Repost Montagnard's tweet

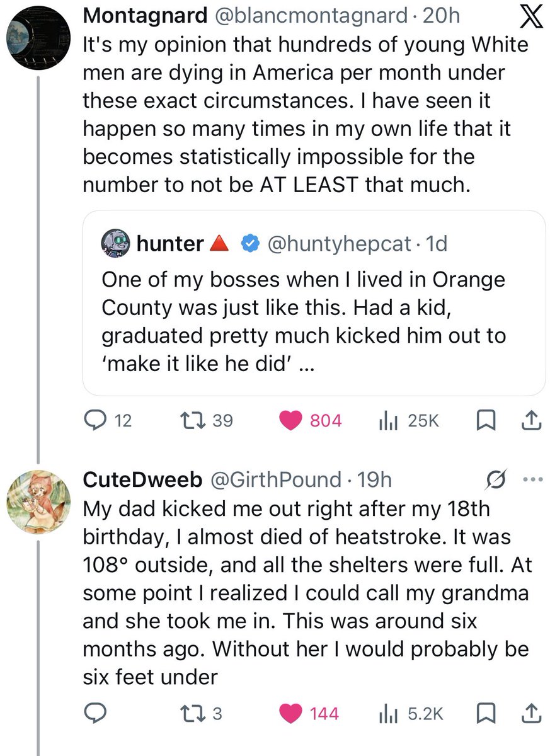point(188,420)
